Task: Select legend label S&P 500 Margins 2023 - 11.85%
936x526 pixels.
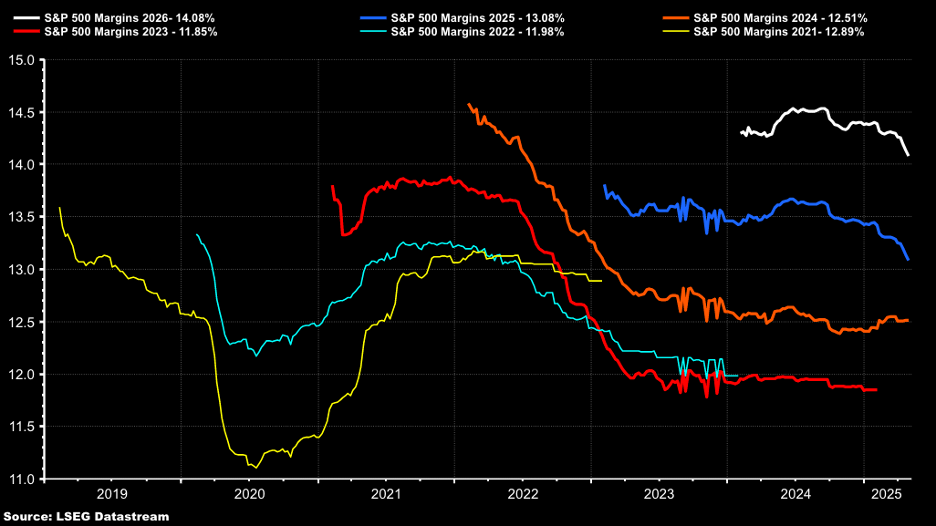Action: click(x=131, y=32)
